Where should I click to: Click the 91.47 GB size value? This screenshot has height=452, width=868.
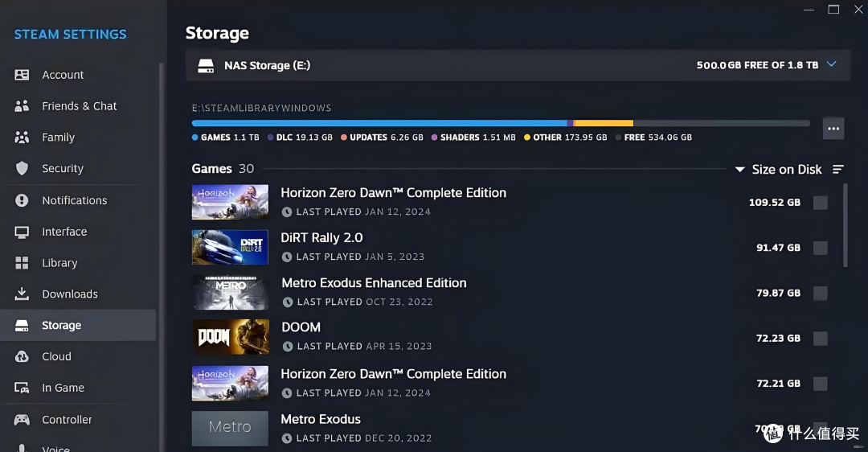778,249
